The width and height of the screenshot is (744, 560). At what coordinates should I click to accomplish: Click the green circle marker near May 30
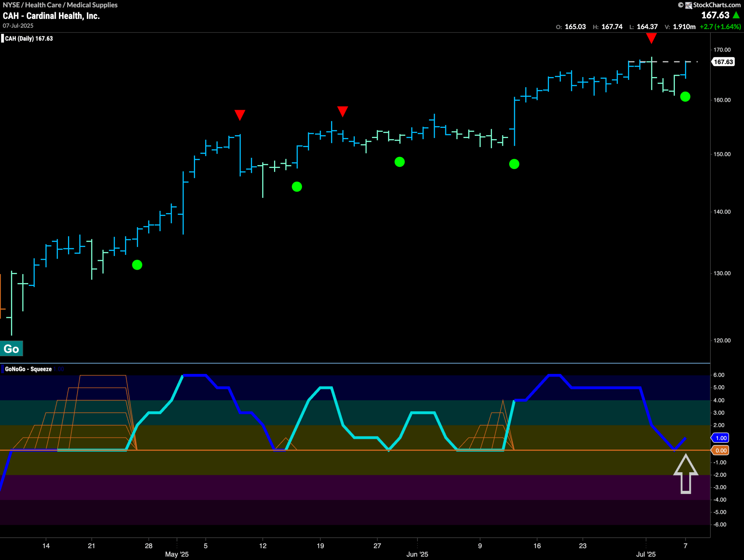(400, 162)
